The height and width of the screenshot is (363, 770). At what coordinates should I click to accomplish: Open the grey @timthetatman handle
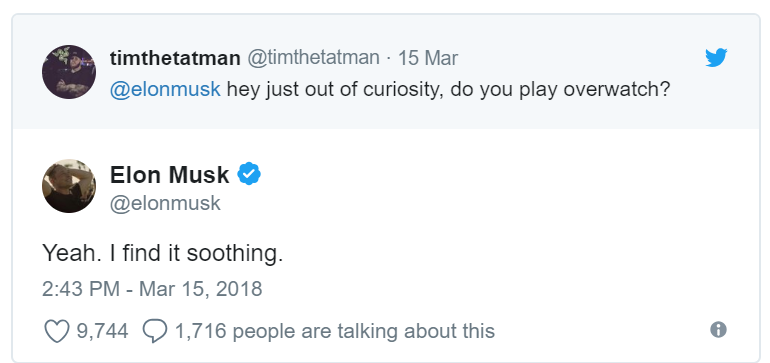(313, 58)
